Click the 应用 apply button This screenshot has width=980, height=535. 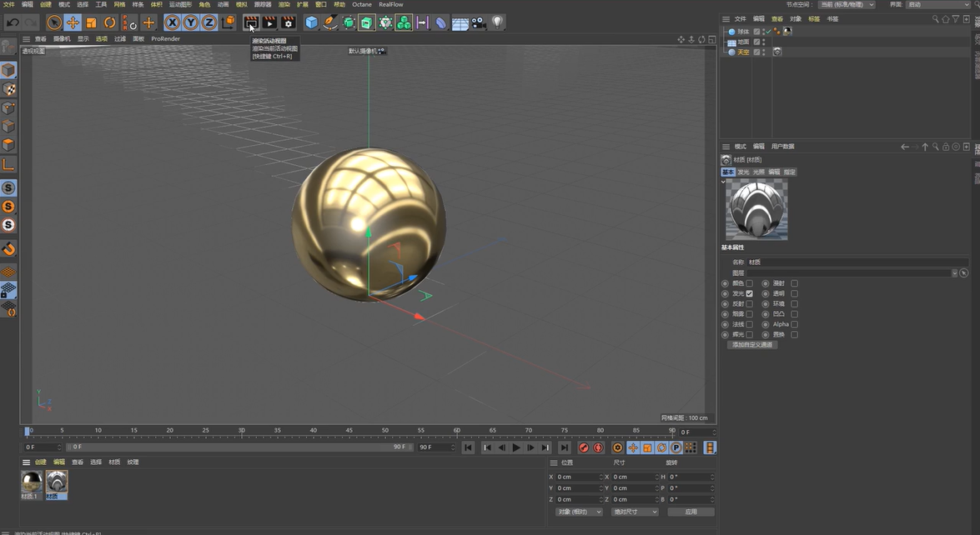[x=691, y=512]
